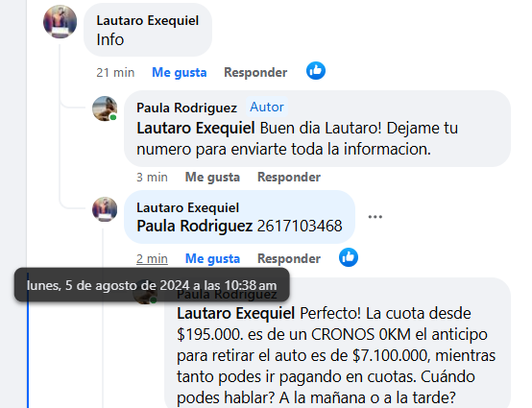Viewport: 532px width, 408px height.
Task: Open Paula Rodriguez's profile picture
Action: point(105,108)
